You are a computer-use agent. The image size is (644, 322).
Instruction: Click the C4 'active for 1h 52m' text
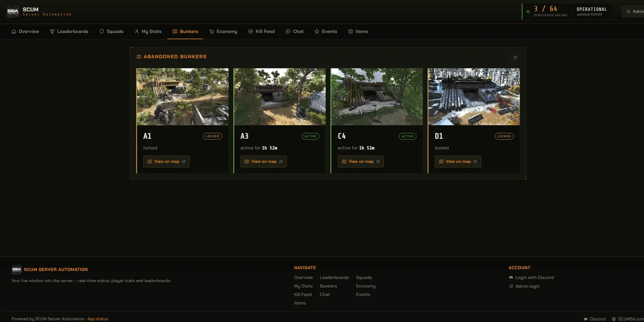356,148
